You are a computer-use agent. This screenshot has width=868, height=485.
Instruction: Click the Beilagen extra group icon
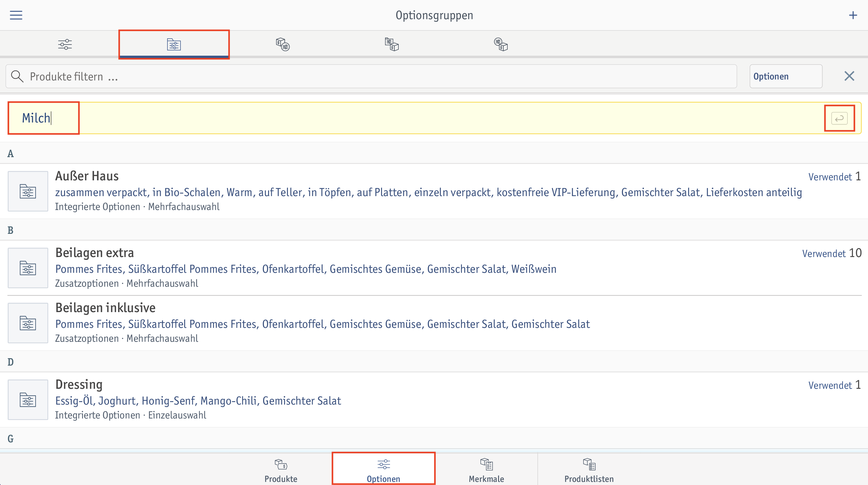click(28, 268)
